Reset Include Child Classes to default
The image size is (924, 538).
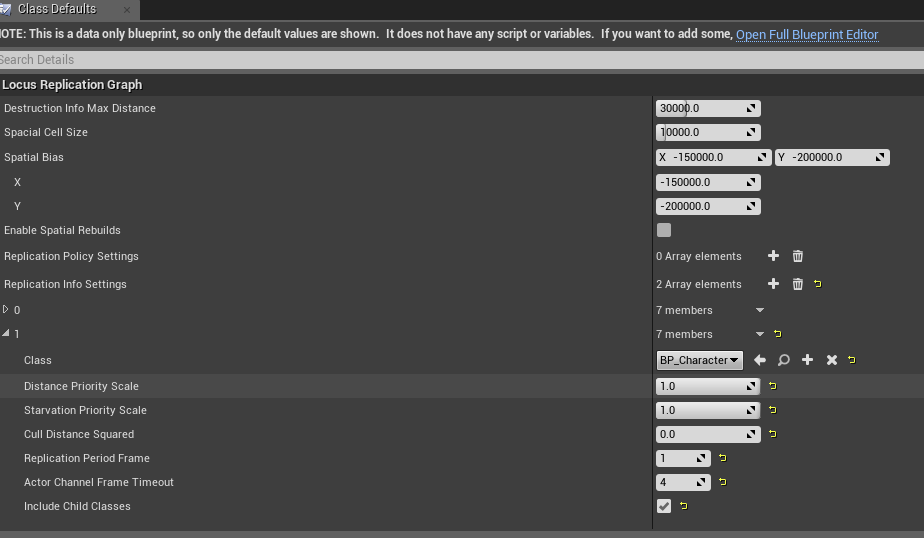tap(684, 506)
